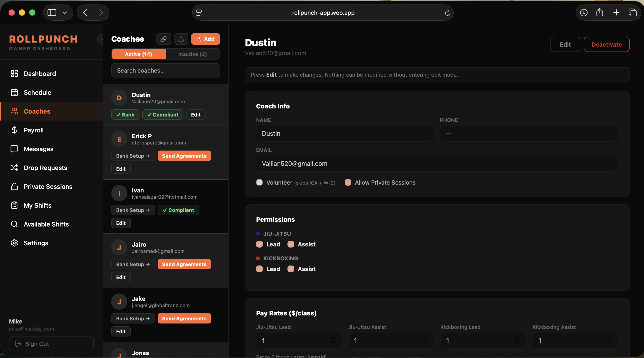Copy the coach invite link icon
Screen dimensions: 644x358
click(163, 39)
